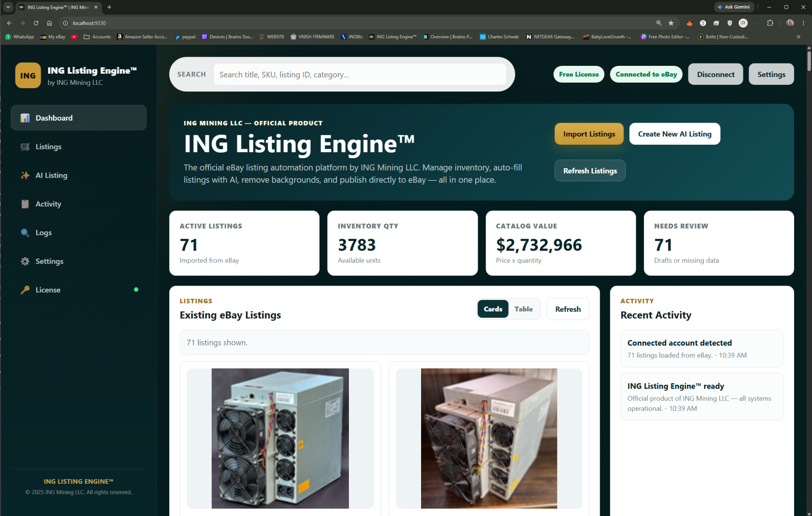Open Settings from the top bar
Image resolution: width=812 pixels, height=516 pixels.
(x=771, y=74)
